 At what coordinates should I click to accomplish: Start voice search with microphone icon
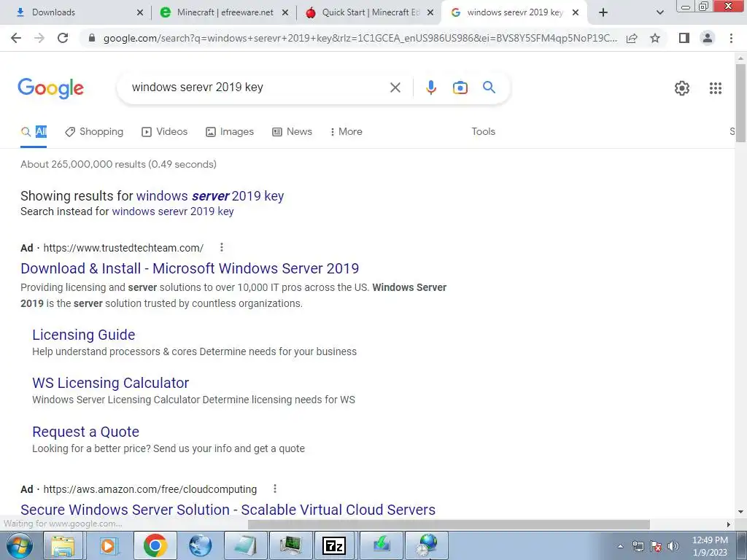click(430, 87)
